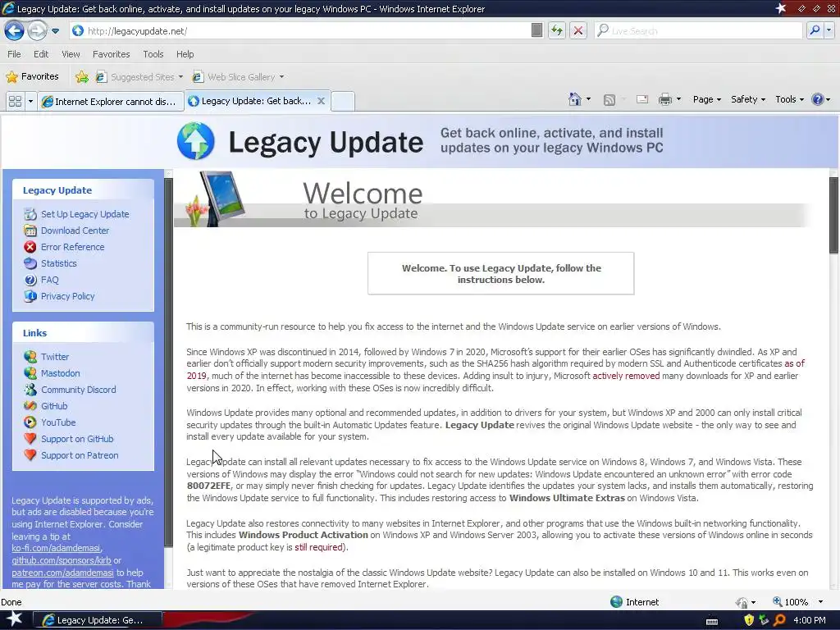Open the Safety dropdown menu
840x630 pixels.
(748, 99)
